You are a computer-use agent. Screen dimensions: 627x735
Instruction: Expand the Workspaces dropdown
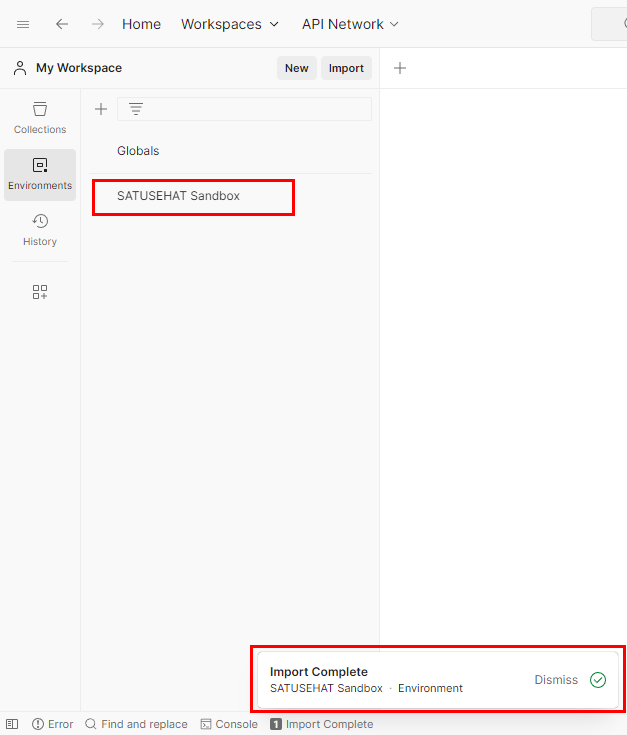point(230,24)
